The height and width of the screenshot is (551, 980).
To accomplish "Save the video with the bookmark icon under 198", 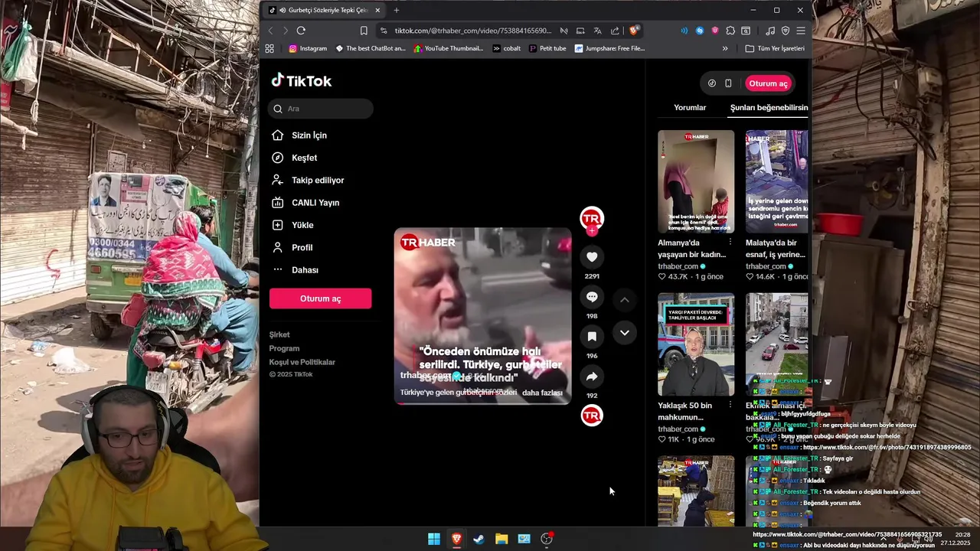I will click(x=592, y=337).
